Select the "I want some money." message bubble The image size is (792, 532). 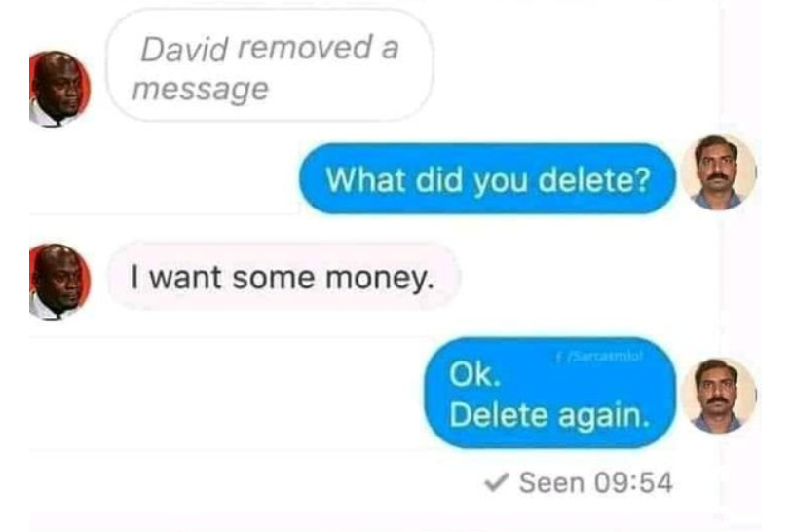click(x=283, y=278)
